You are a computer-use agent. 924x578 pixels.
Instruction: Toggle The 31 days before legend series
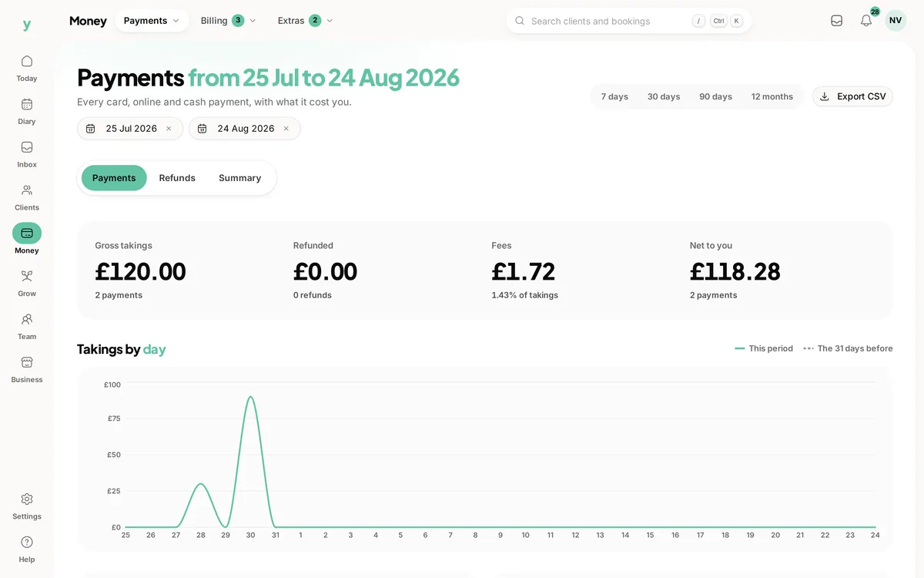click(848, 348)
